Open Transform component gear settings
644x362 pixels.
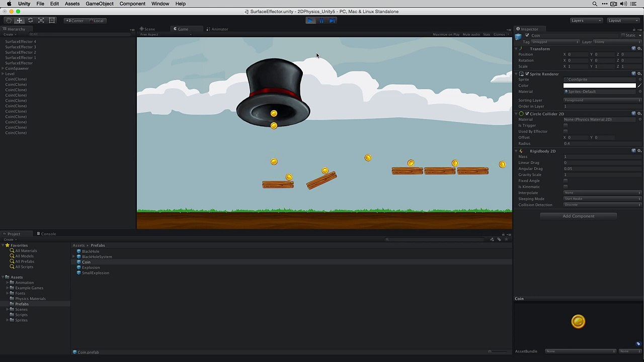tap(639, 49)
